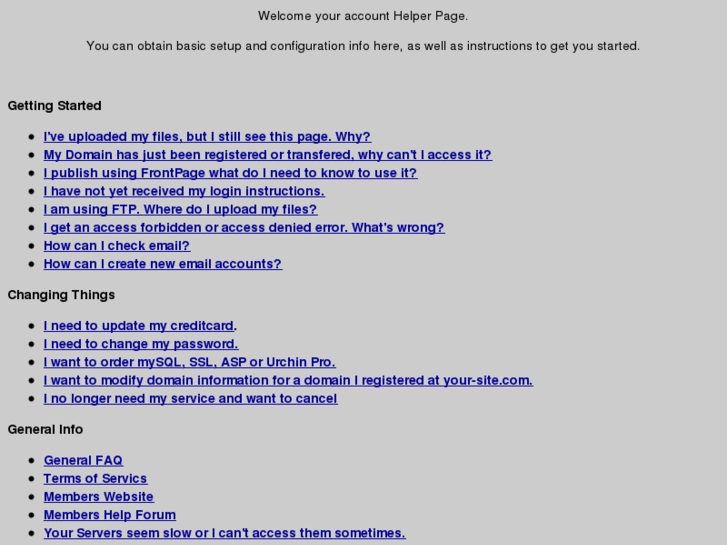Open the FTP upload files question
Screen dimensions: 727x545
coord(180,210)
